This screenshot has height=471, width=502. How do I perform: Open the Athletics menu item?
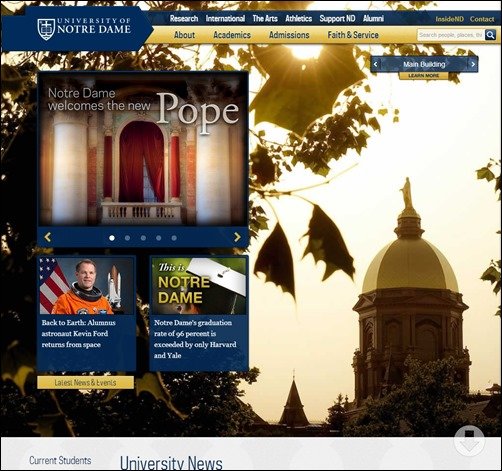[x=299, y=19]
